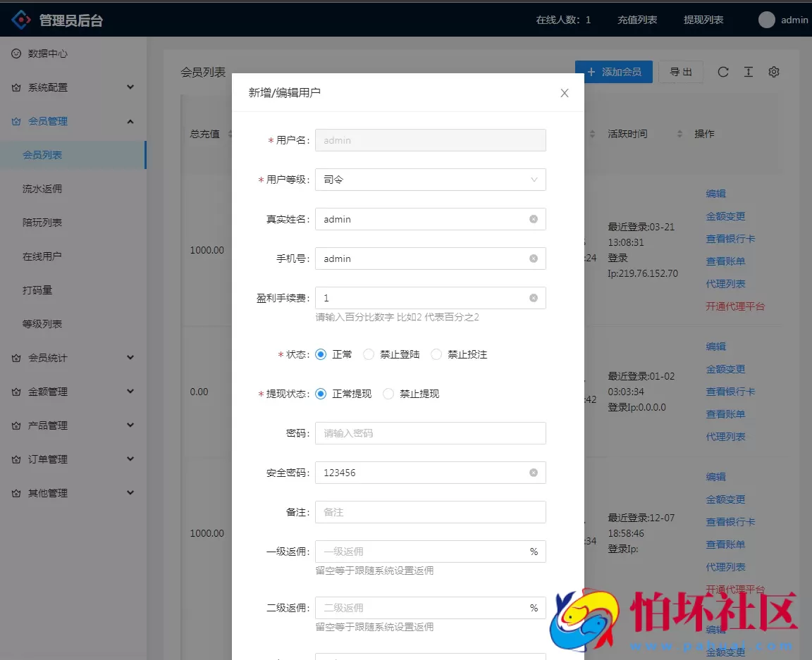Image resolution: width=812 pixels, height=660 pixels.
Task: Open the 提现列表 menu item
Action: (x=703, y=19)
